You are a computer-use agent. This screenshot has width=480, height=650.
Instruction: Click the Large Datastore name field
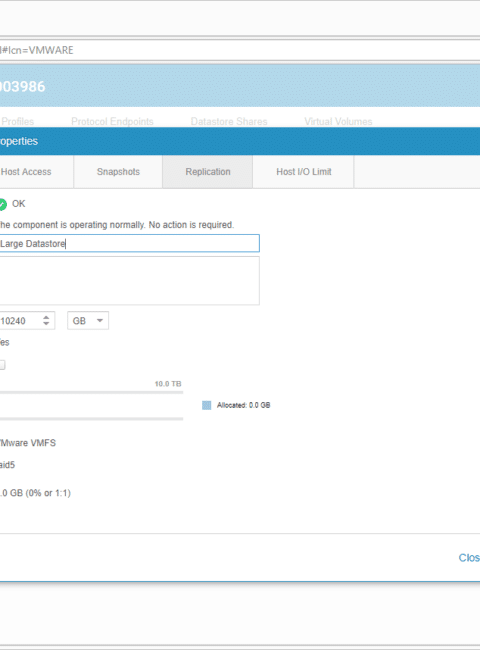129,243
